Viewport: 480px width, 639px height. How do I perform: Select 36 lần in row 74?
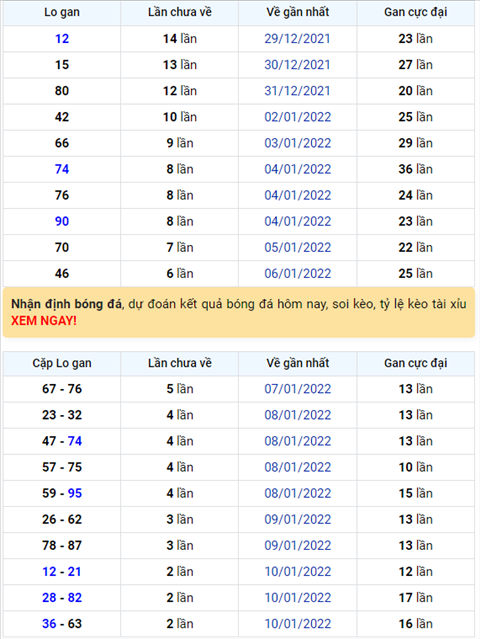[x=416, y=169]
